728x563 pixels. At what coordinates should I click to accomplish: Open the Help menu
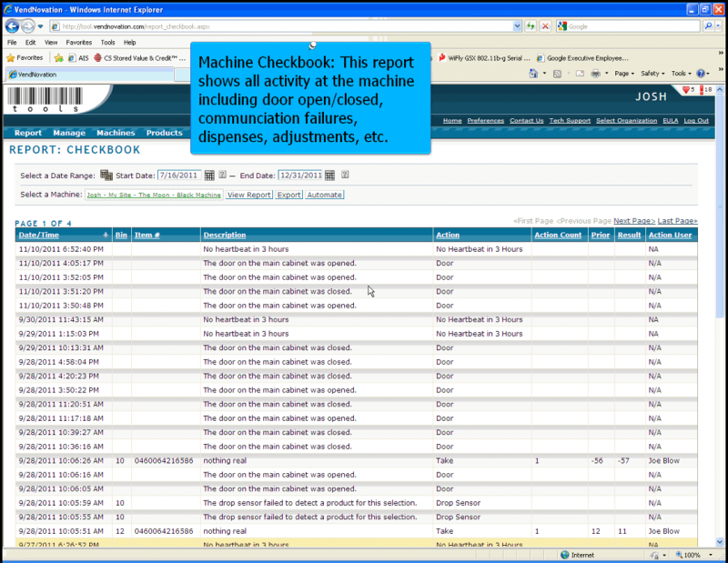point(129,42)
